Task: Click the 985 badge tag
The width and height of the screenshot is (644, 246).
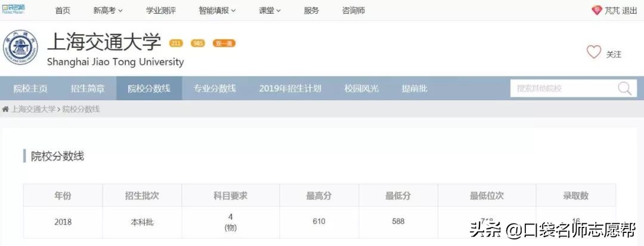Action: pos(198,43)
